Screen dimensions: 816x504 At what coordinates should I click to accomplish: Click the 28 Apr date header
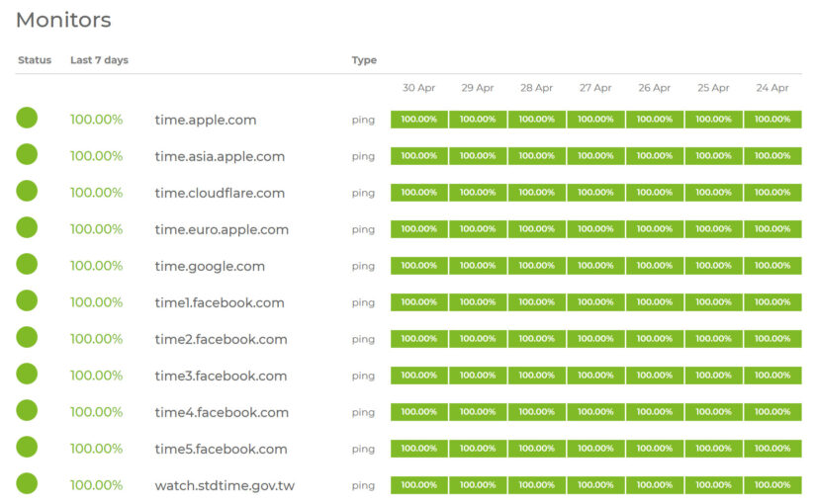[x=536, y=88]
